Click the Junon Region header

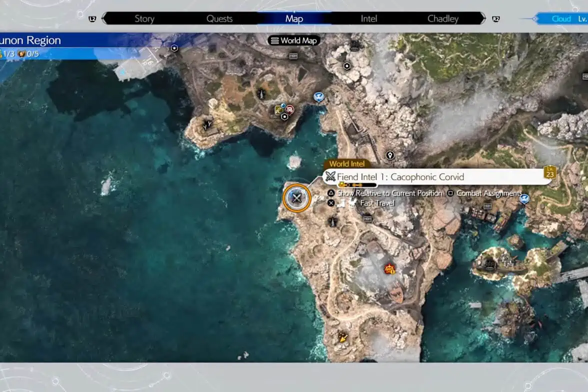tap(30, 40)
